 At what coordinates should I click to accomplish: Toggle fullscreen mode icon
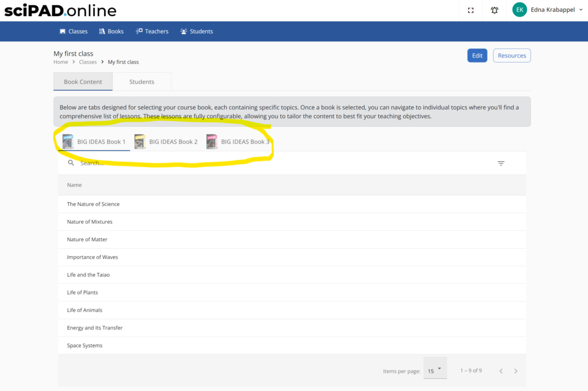pyautogui.click(x=471, y=10)
